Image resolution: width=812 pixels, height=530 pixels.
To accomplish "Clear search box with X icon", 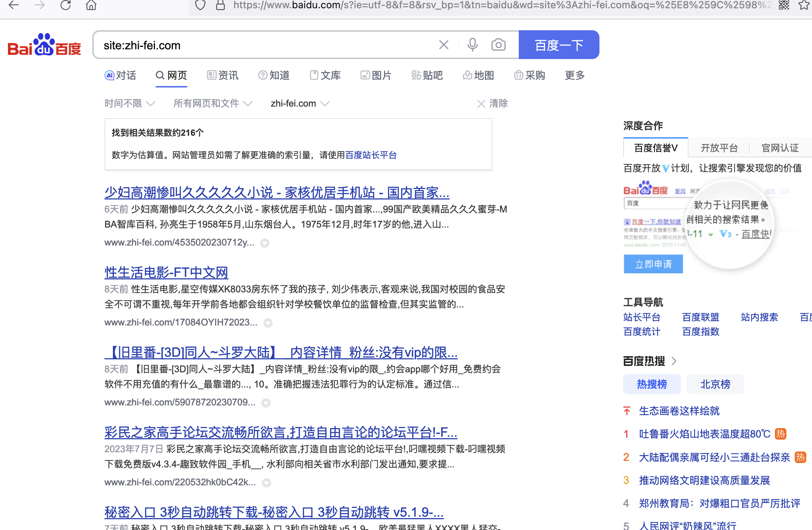I will pyautogui.click(x=444, y=45).
